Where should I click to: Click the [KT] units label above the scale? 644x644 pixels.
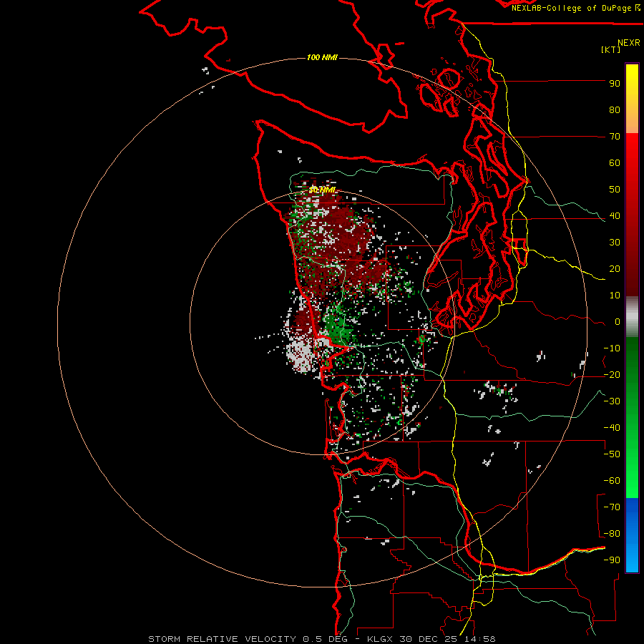click(x=611, y=49)
